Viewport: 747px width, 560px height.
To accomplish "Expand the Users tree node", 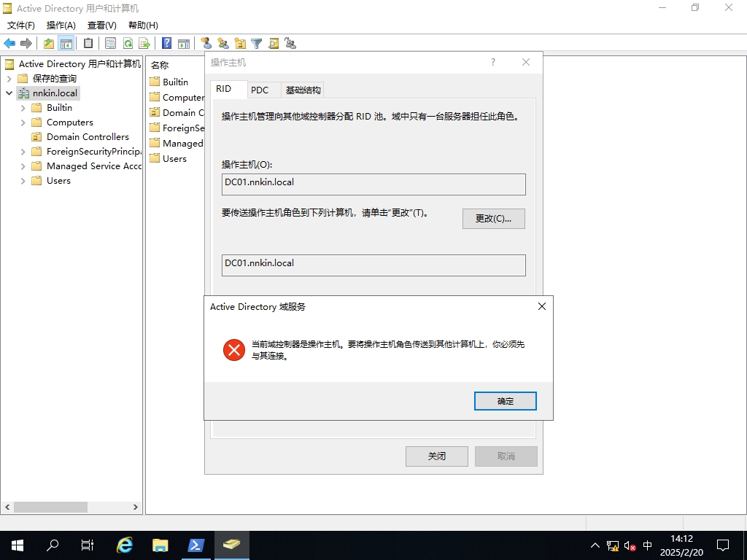I will click(x=23, y=181).
